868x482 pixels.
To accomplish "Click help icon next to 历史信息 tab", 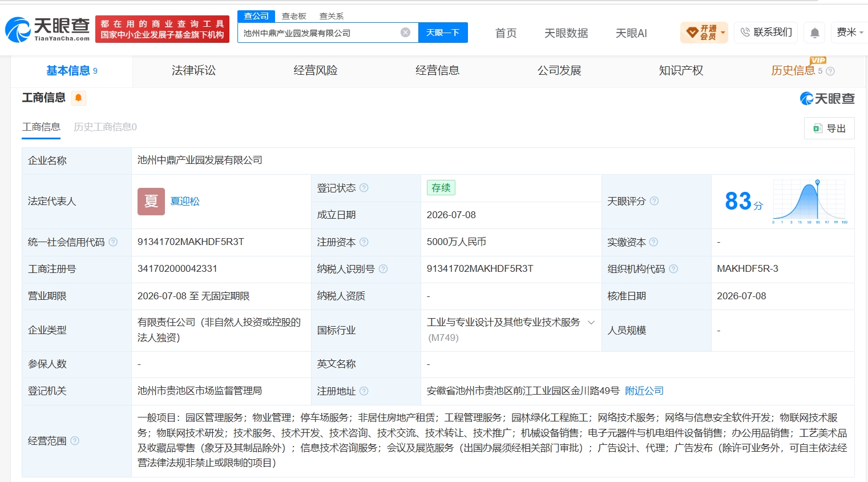I will [x=830, y=71].
